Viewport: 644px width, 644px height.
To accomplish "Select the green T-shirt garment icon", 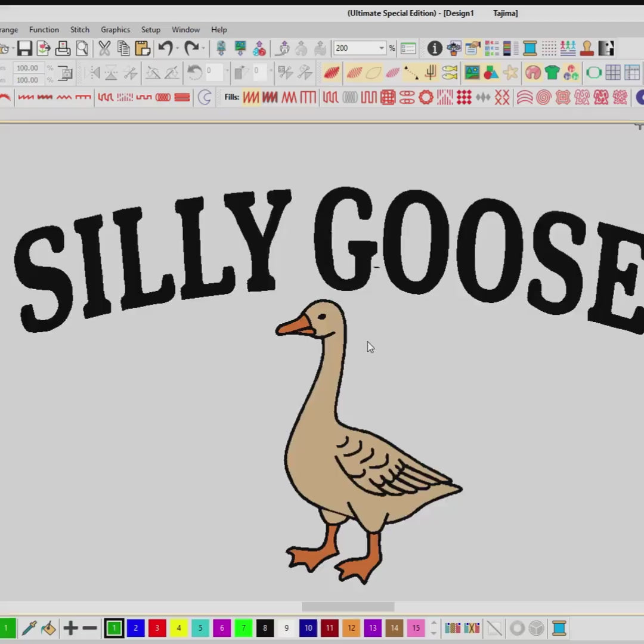I will [552, 73].
